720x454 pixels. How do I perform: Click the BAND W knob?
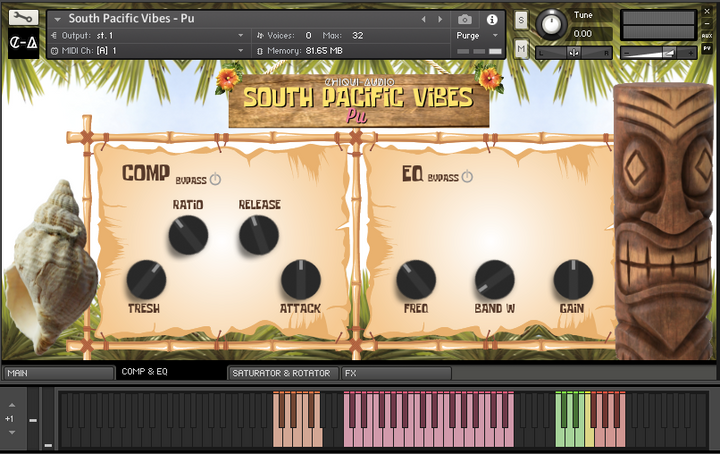(x=495, y=280)
